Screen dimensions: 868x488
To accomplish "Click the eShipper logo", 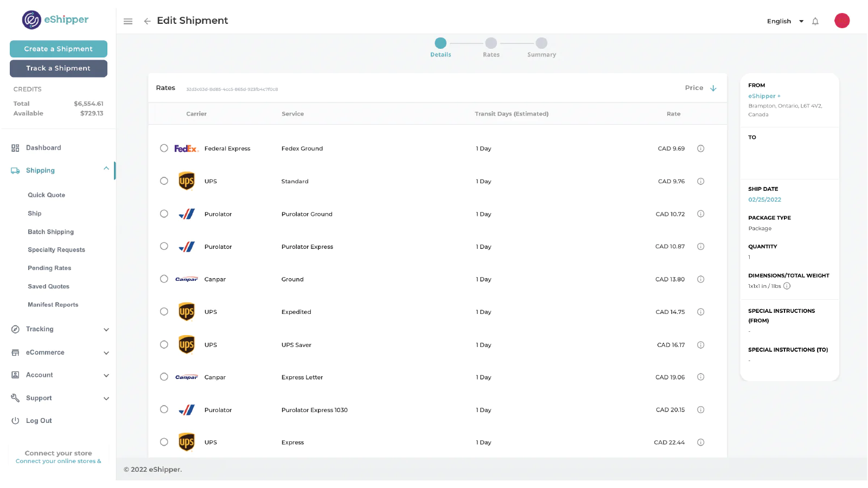I will [55, 20].
